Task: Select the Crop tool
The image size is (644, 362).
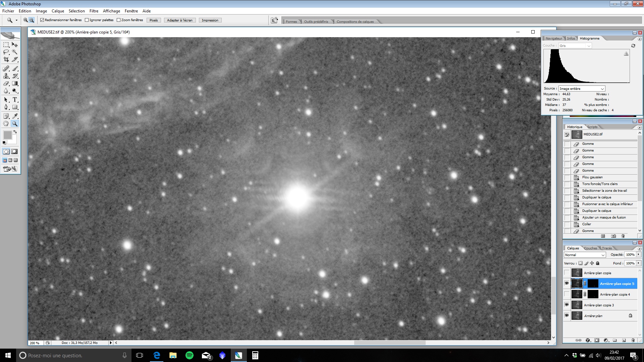Action: (x=6, y=60)
